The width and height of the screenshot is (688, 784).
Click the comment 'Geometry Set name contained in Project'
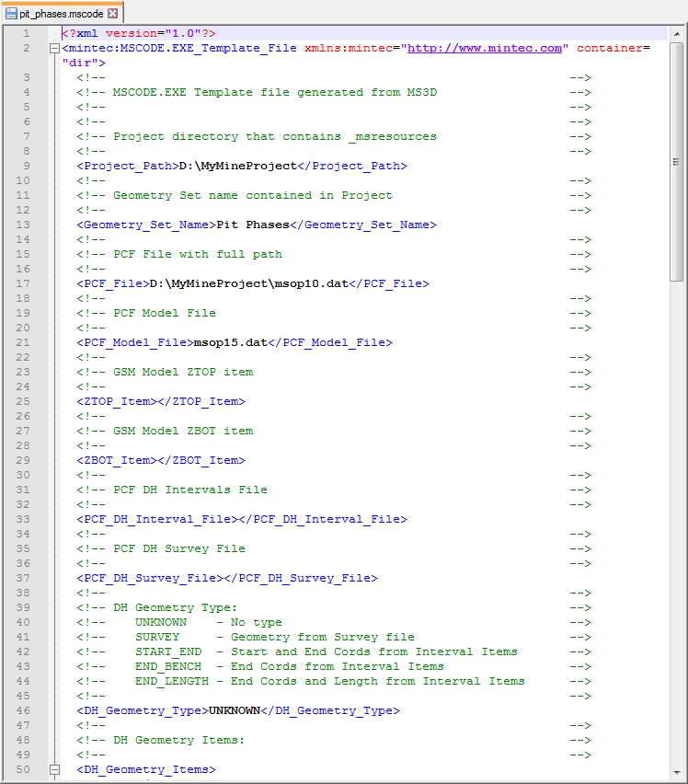click(252, 195)
